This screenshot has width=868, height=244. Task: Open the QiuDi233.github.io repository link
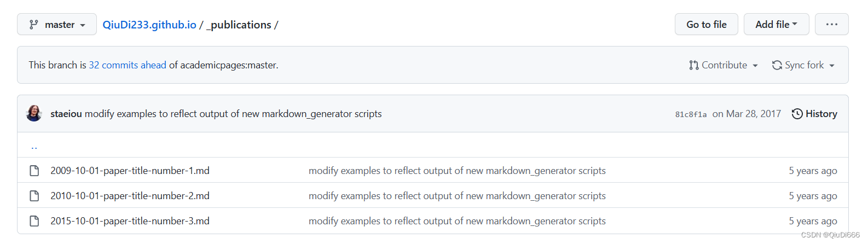[x=149, y=25]
